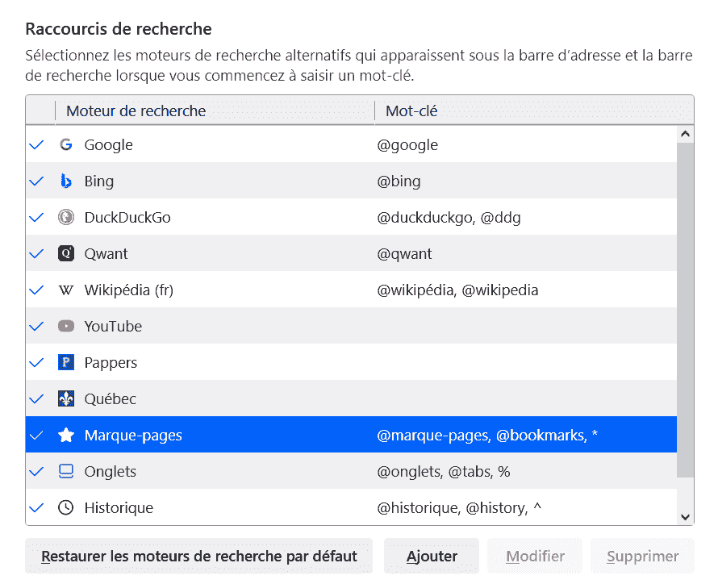
Task: Click the Onglets tab icon
Action: pyautogui.click(x=66, y=471)
